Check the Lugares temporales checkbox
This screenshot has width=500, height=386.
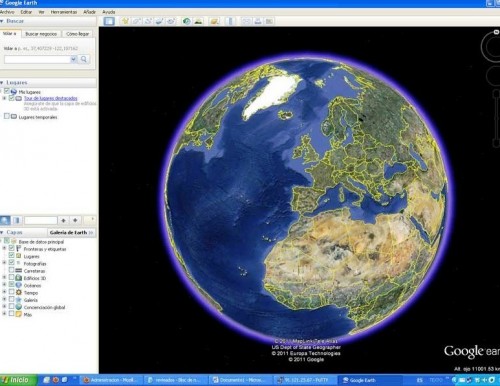6,116
